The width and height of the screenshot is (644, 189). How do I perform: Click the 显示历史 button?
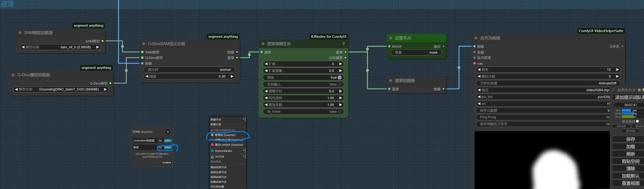coord(631,131)
